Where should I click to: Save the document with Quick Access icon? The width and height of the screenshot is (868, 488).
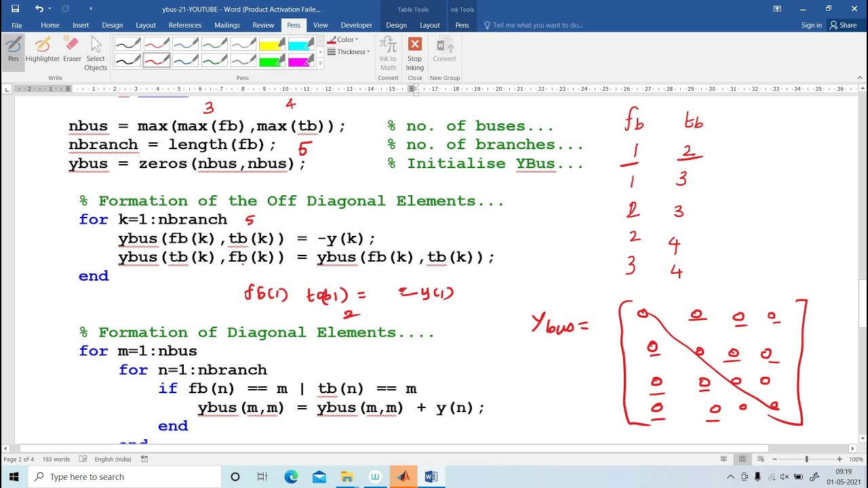tap(15, 9)
